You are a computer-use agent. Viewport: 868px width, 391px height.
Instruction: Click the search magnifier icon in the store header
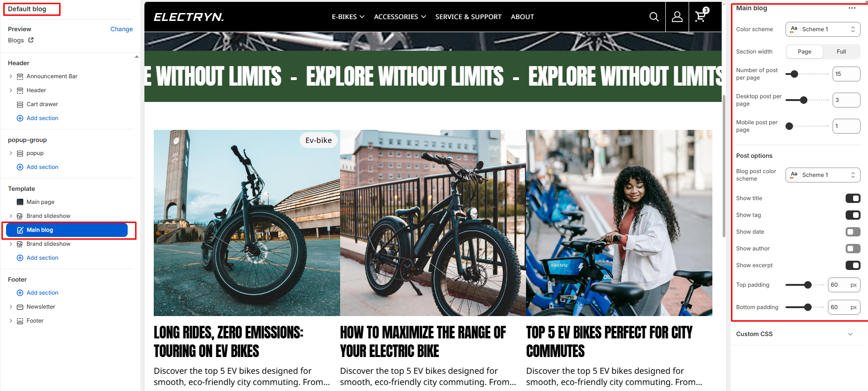tap(654, 17)
